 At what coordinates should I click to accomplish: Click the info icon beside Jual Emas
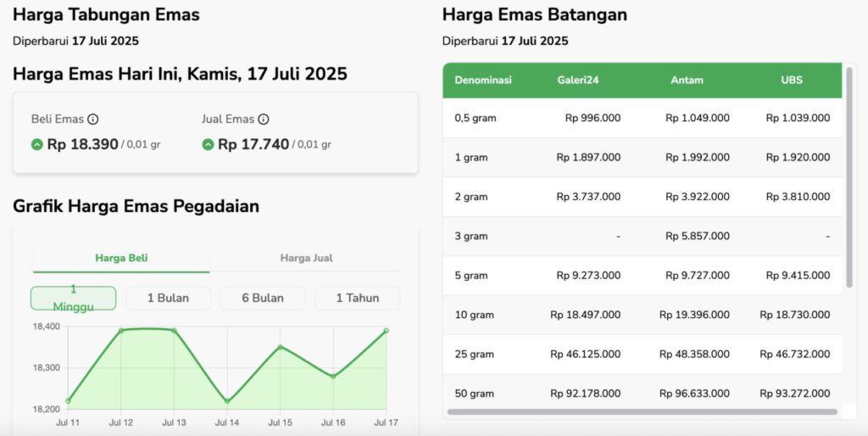pos(264,120)
